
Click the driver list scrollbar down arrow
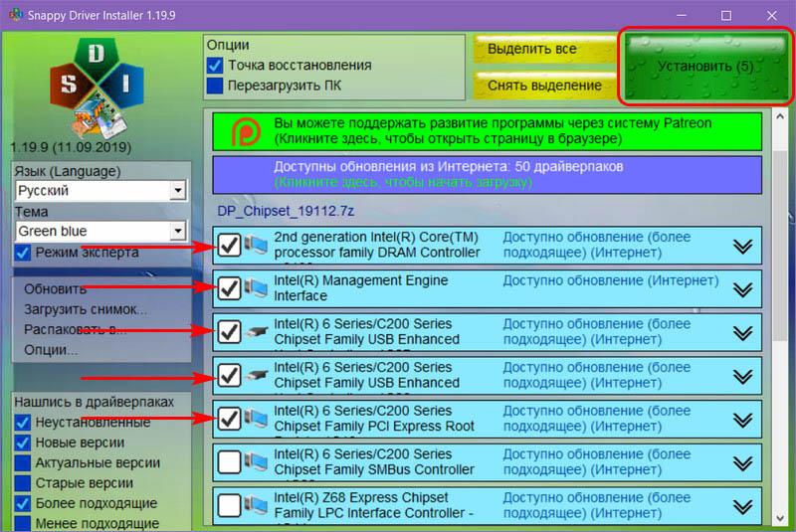click(x=780, y=518)
